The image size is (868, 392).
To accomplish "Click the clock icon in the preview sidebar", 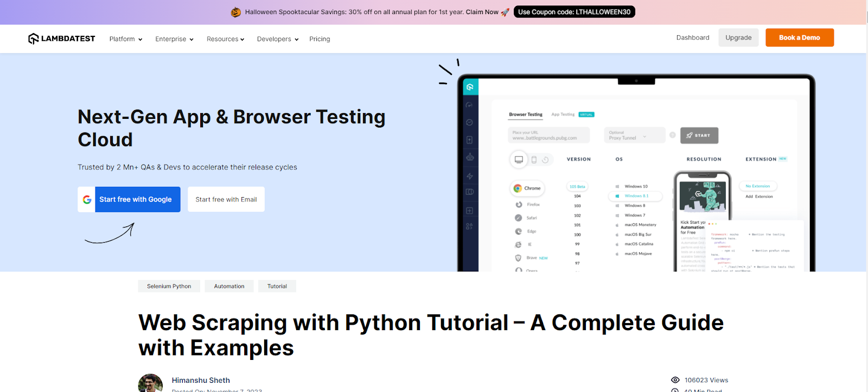I will pos(469,123).
